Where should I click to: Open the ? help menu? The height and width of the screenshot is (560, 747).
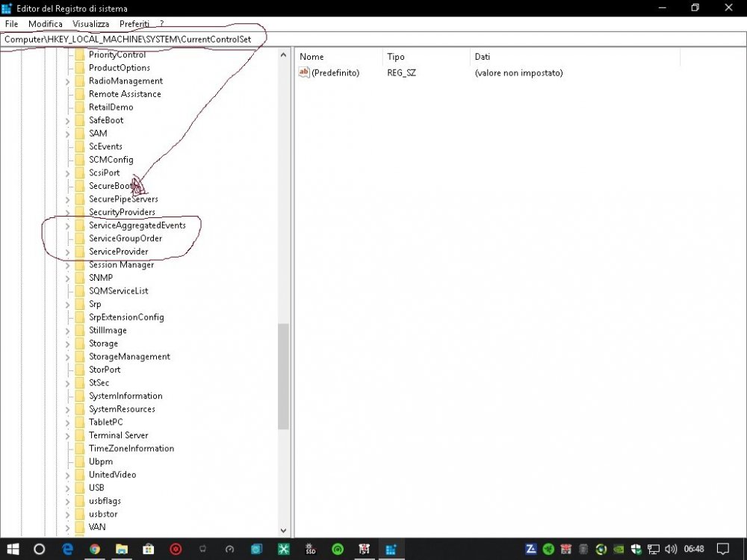point(161,24)
